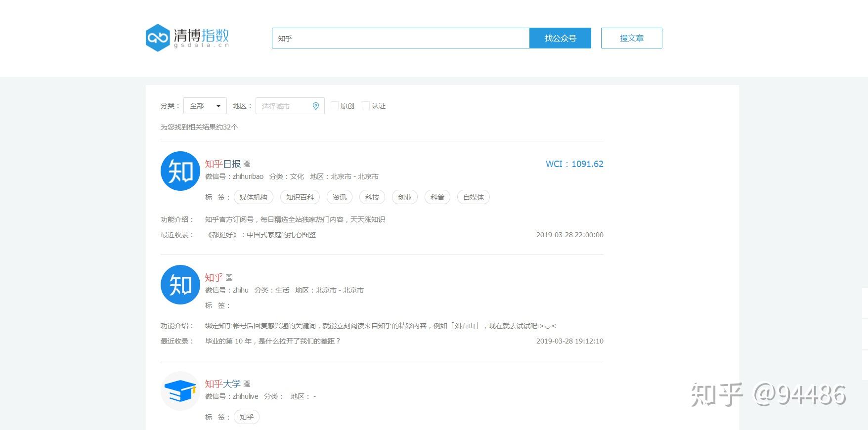This screenshot has width=868, height=430.
Task: Enable the 认证 checkbox filter
Action: (x=366, y=105)
